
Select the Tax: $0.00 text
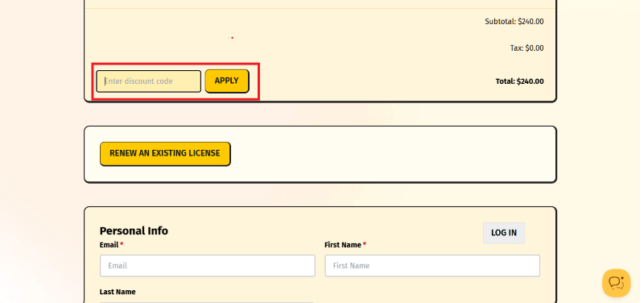pyautogui.click(x=526, y=48)
